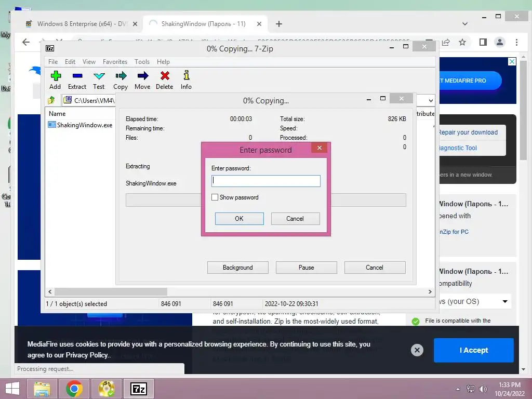Bookmark this page with the star
Viewport: 532px width, 399px height.
click(462, 42)
